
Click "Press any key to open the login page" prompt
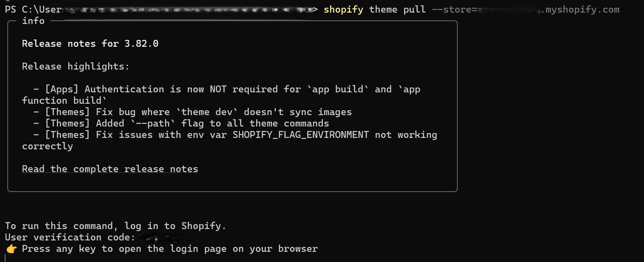[170, 249]
